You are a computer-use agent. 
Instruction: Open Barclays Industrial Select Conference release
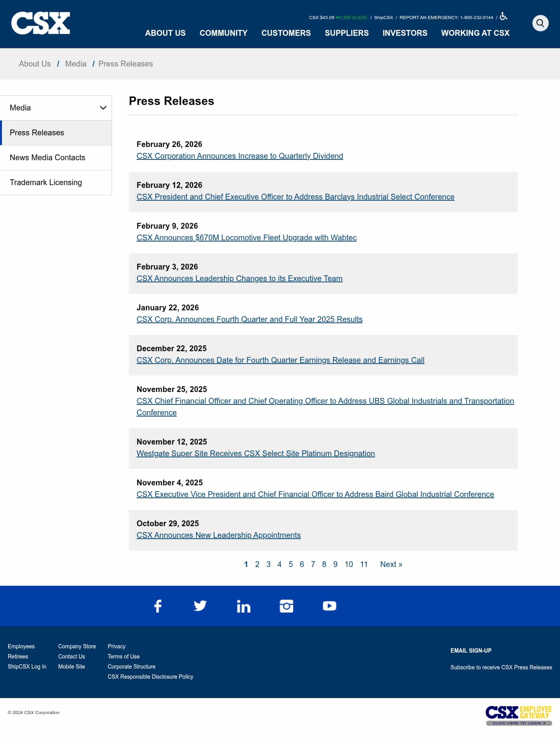coord(296,197)
